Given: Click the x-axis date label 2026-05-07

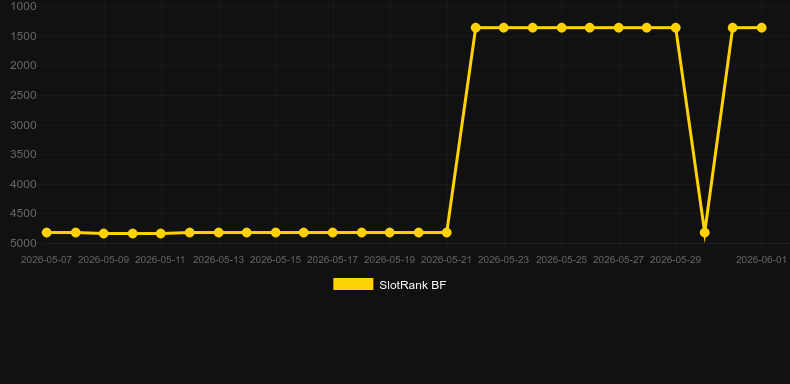Looking at the screenshot, I should (x=46, y=260).
